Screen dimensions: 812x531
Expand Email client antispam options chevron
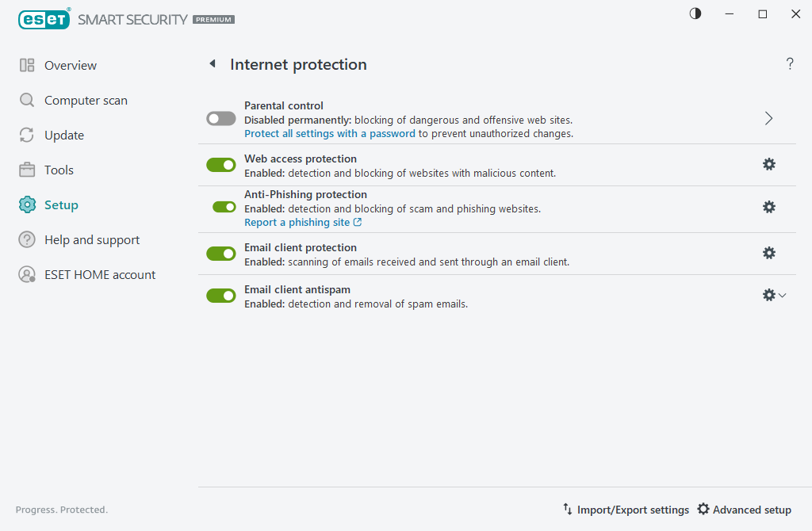pos(783,295)
